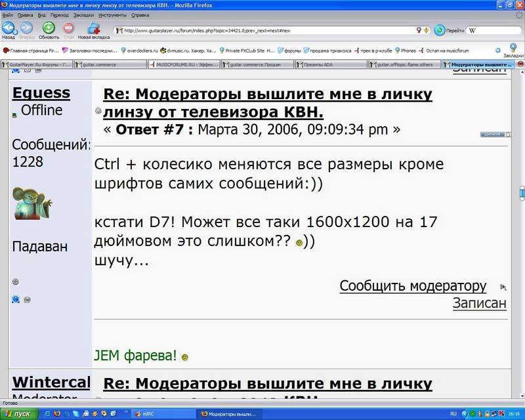Open Skype from the quick launch bar
525x420 pixels.
(76, 414)
